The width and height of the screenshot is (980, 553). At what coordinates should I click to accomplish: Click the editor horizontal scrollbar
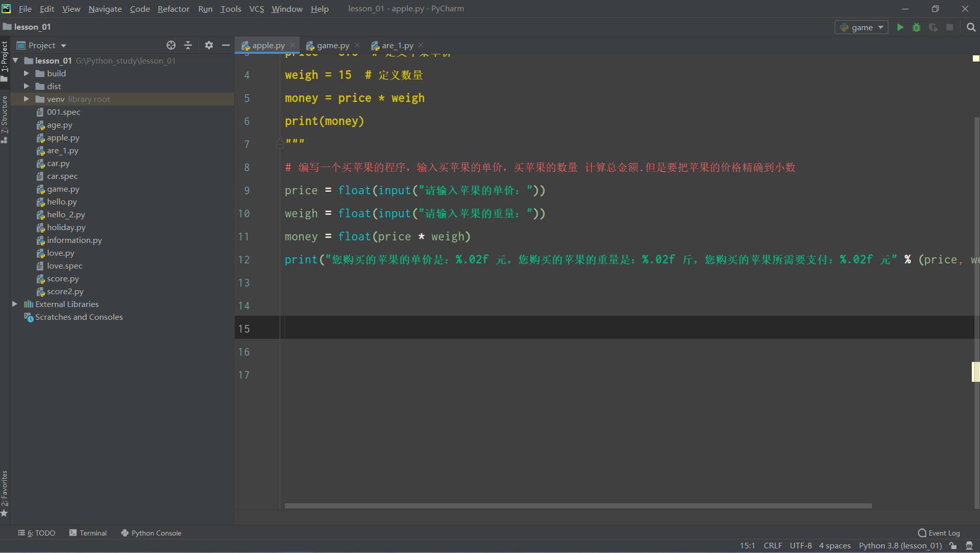point(578,506)
